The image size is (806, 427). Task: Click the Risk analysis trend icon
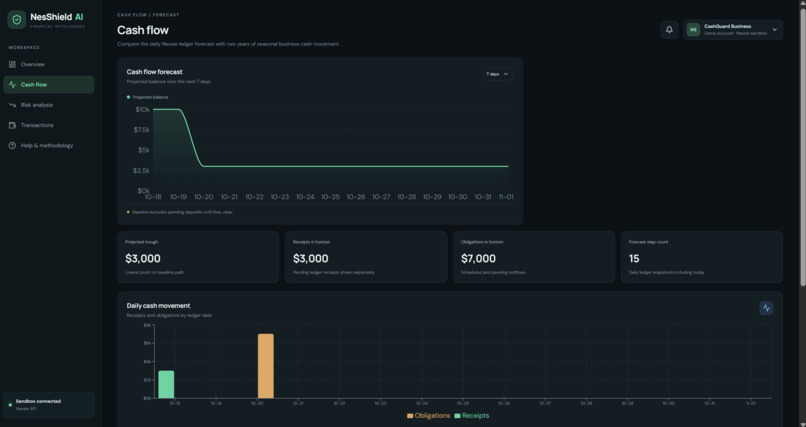point(12,105)
